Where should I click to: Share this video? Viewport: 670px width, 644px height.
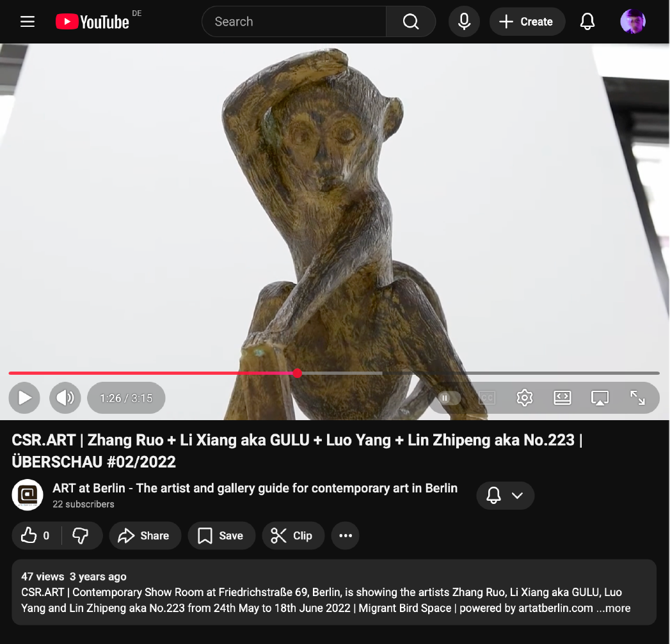145,536
